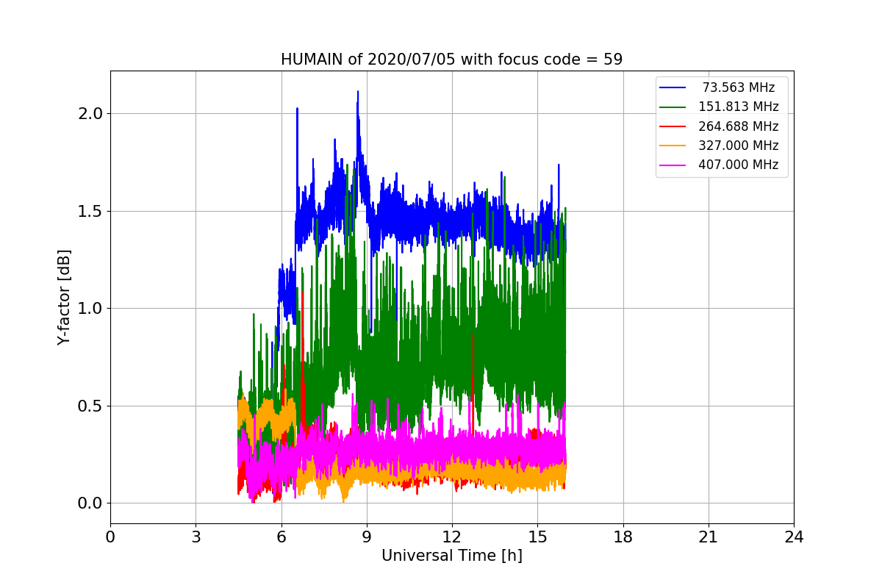Click the x-axis tick label 3

[196, 537]
